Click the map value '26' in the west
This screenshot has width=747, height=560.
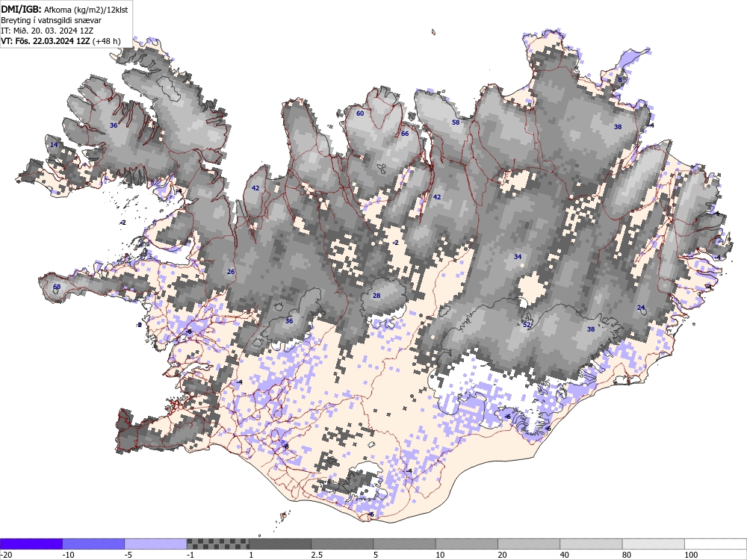(231, 272)
